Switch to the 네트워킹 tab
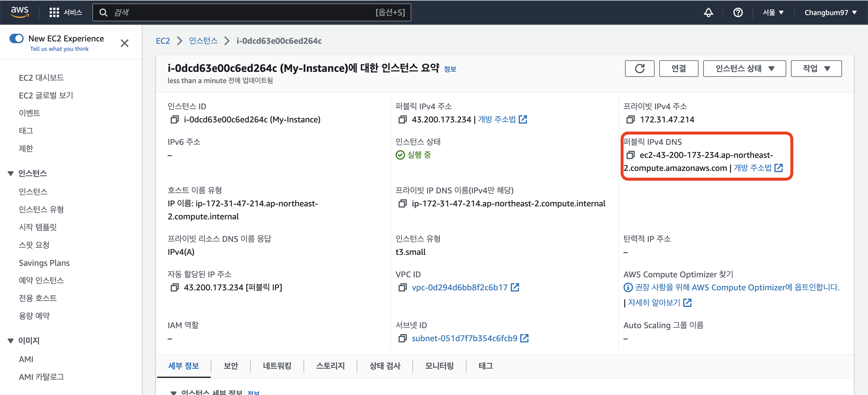This screenshot has height=395, width=868. coord(277,366)
